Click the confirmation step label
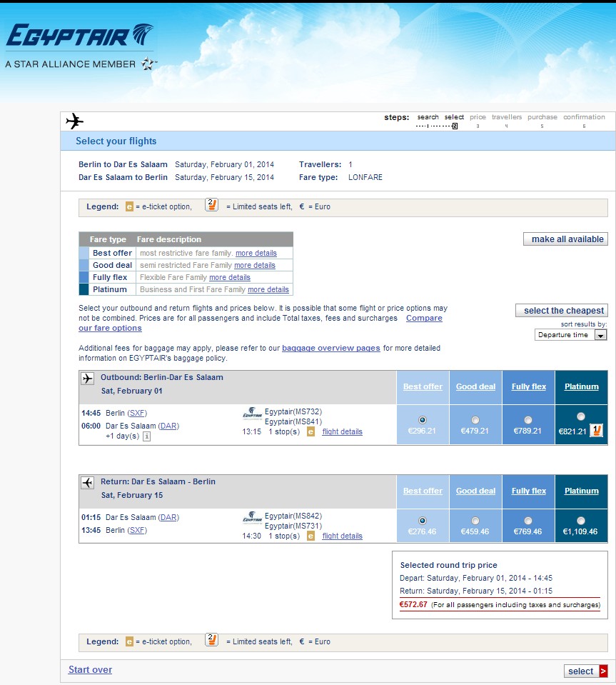This screenshot has height=685, width=616. click(584, 117)
